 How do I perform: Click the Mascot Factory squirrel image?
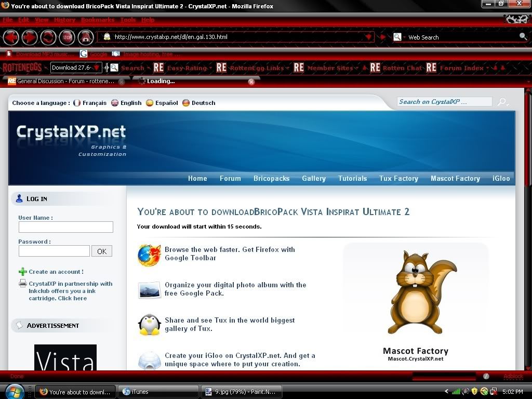pos(422,292)
